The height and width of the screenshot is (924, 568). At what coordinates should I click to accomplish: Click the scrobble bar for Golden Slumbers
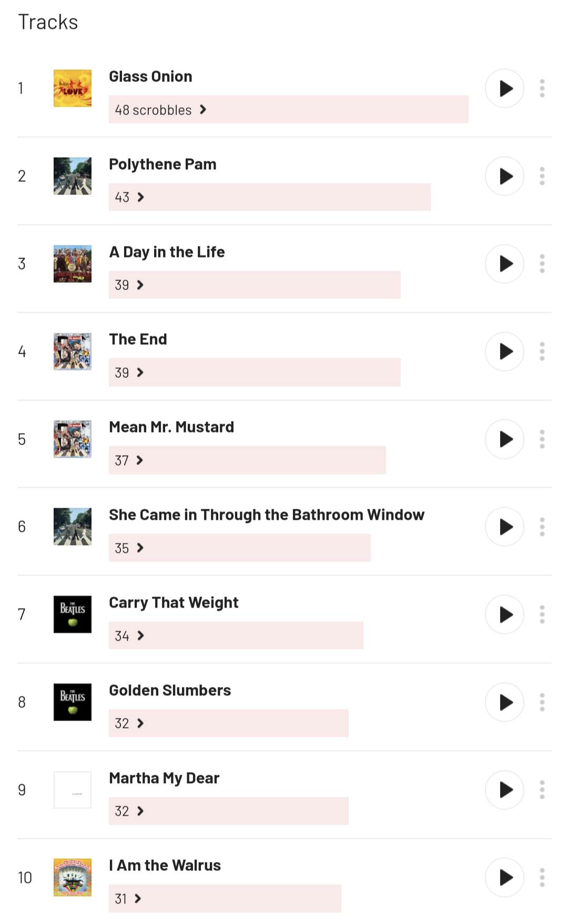tap(228, 723)
